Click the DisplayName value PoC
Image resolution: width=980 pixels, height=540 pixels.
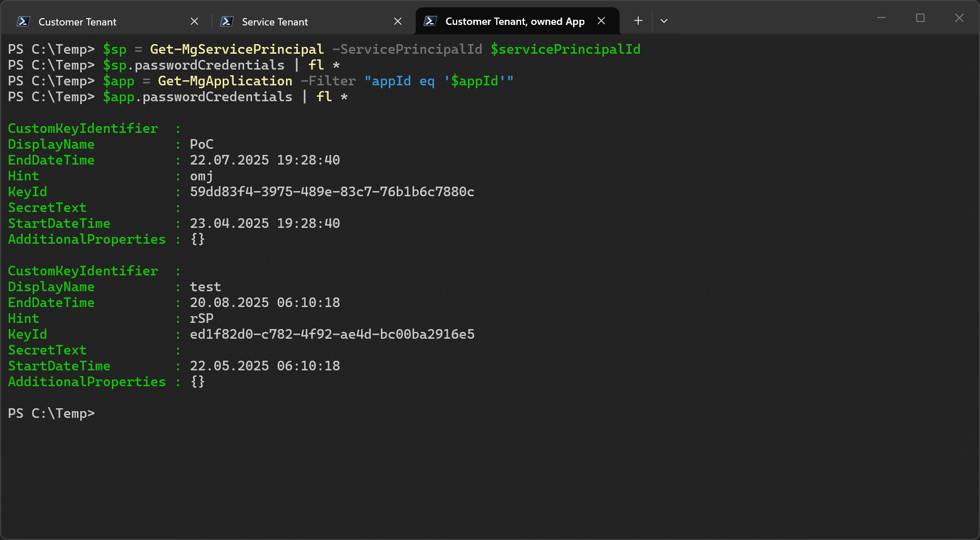(201, 144)
